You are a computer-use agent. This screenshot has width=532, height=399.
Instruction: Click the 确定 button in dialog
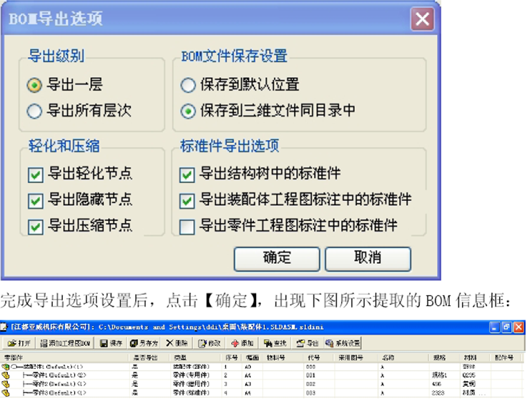click(x=277, y=257)
